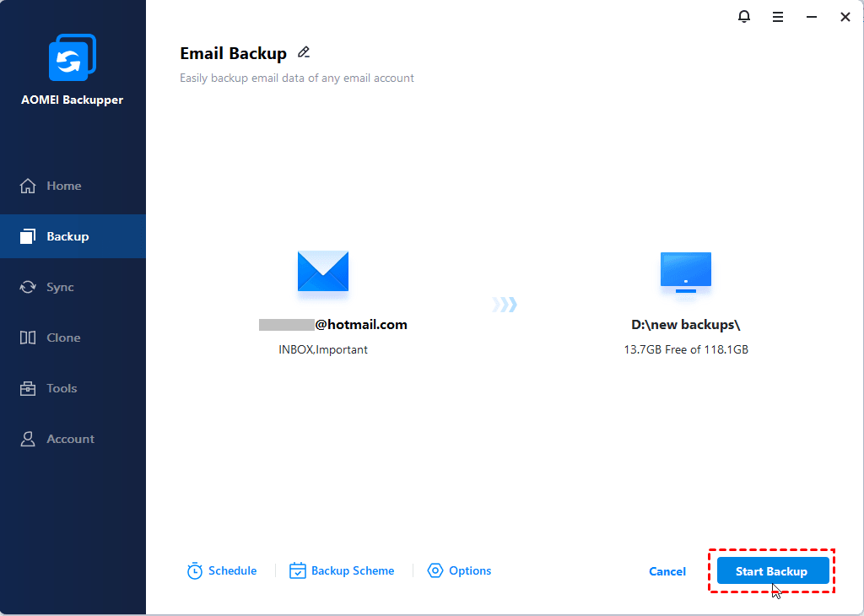This screenshot has height=616, width=864.
Task: Click the Tools briefcase icon in sidebar
Action: [28, 388]
